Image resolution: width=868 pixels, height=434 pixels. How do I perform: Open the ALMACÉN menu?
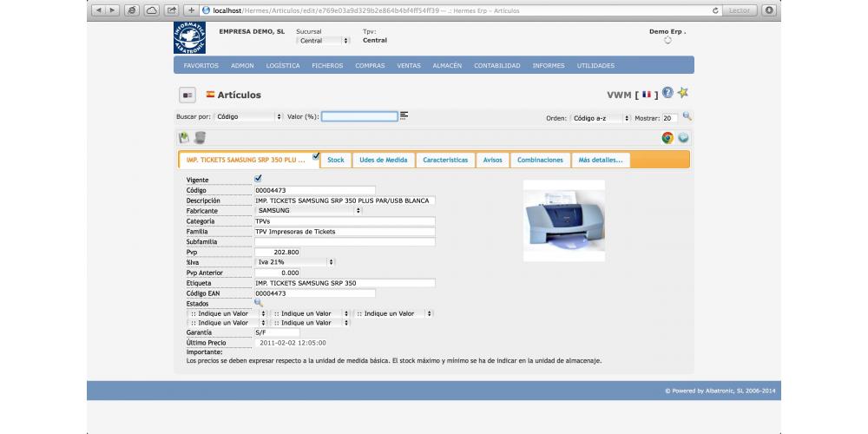coord(447,65)
